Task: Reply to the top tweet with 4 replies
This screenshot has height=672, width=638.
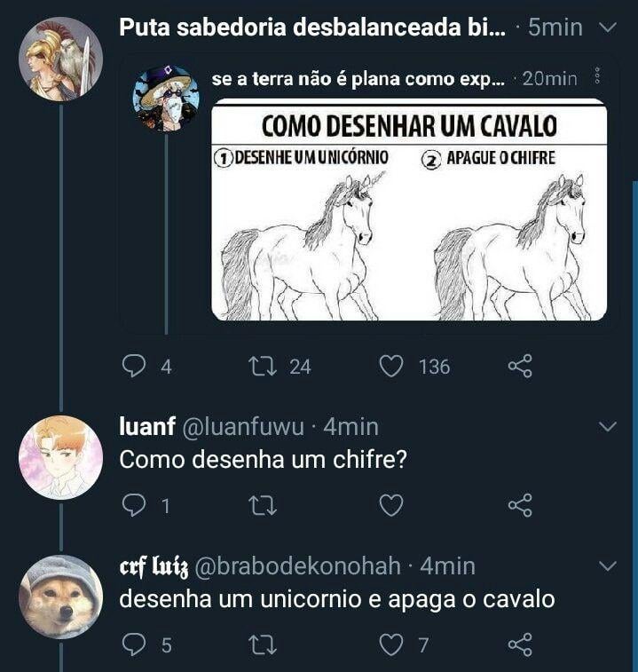Action: tap(132, 366)
